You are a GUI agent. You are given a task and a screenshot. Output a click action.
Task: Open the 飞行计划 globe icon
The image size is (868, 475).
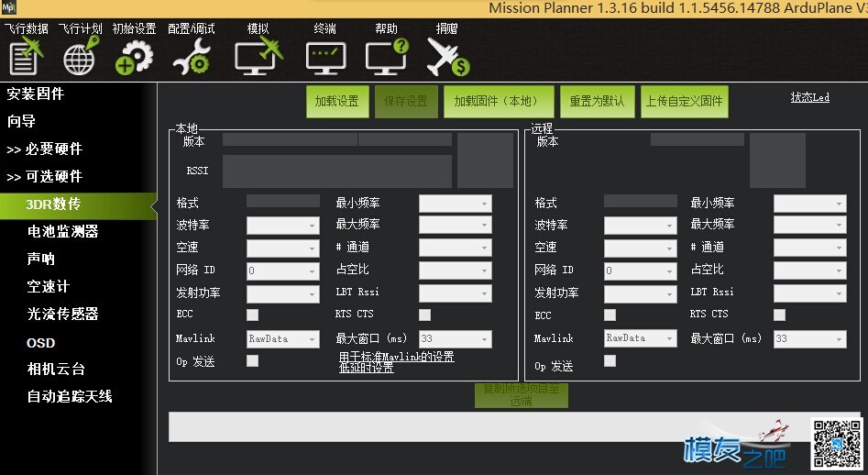point(81,56)
